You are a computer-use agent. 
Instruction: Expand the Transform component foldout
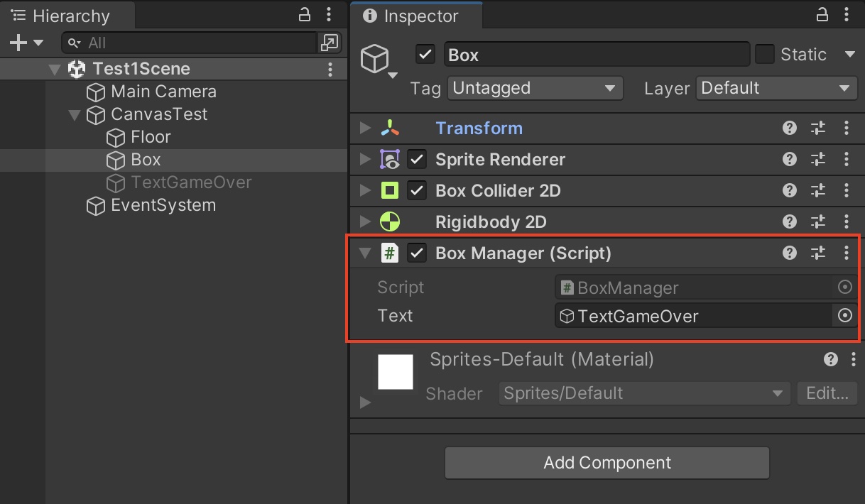point(366,128)
